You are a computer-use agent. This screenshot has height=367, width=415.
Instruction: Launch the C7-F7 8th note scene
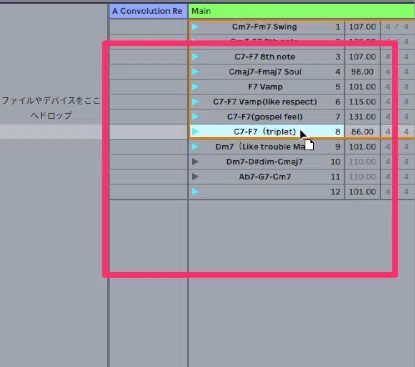(x=195, y=57)
